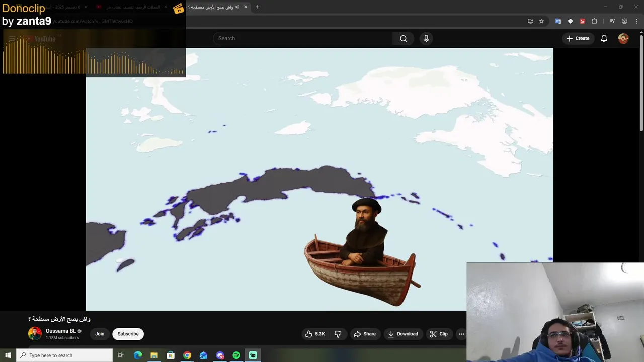The height and width of the screenshot is (362, 644).
Task: Open the diamond-shaped extension icon
Action: pos(570,21)
